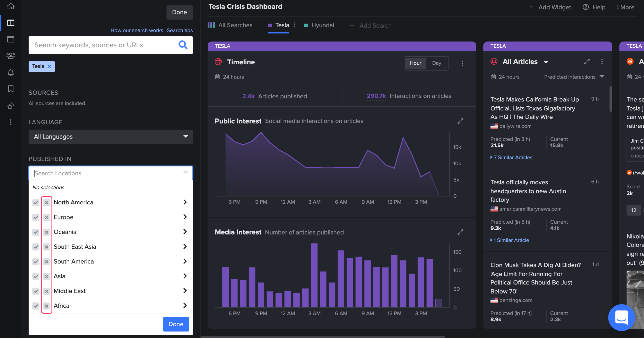Expand North America countries chevron
This screenshot has height=339, width=644.
tap(185, 202)
